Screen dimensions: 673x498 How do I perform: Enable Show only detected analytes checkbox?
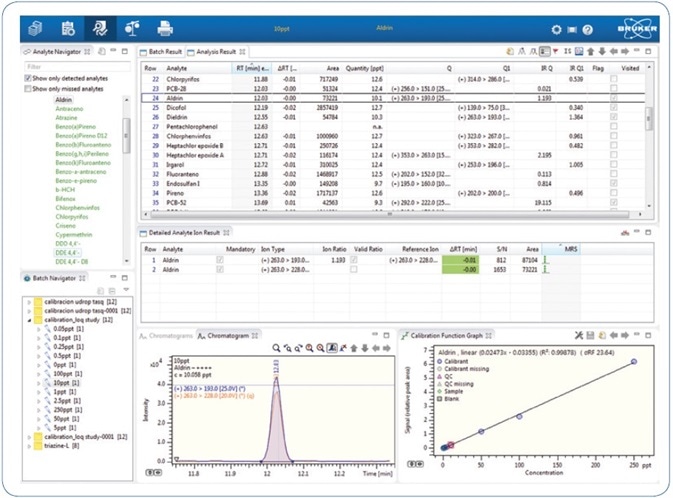click(28, 77)
